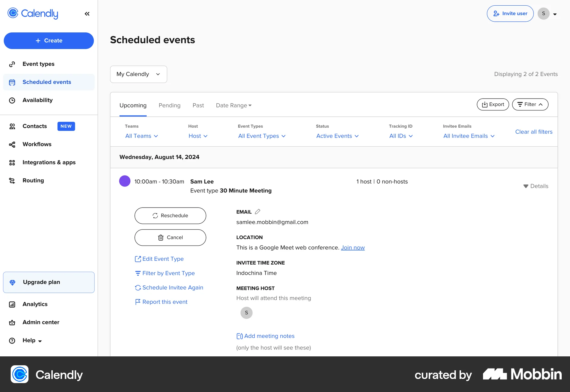Viewport: 570px width, 392px height.
Task: Switch to the Pending tab
Action: pyautogui.click(x=170, y=105)
